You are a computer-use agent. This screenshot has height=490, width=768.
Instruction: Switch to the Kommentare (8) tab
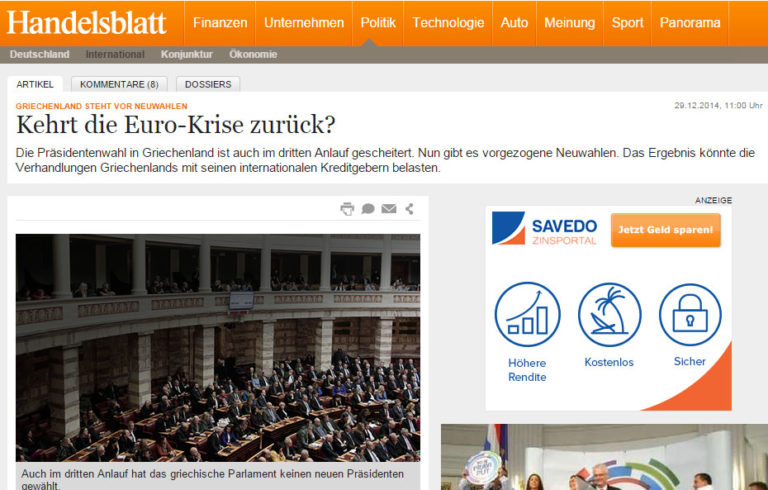click(x=119, y=84)
